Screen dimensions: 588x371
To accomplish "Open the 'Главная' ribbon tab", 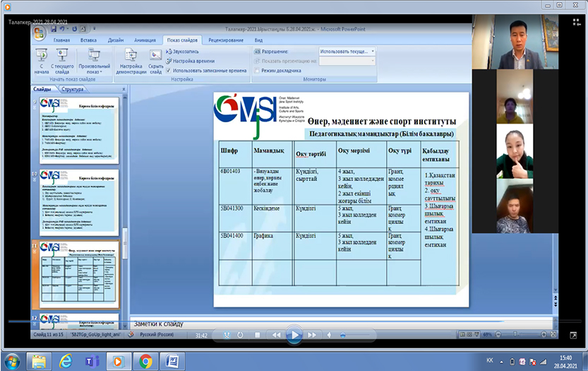I will coord(61,40).
